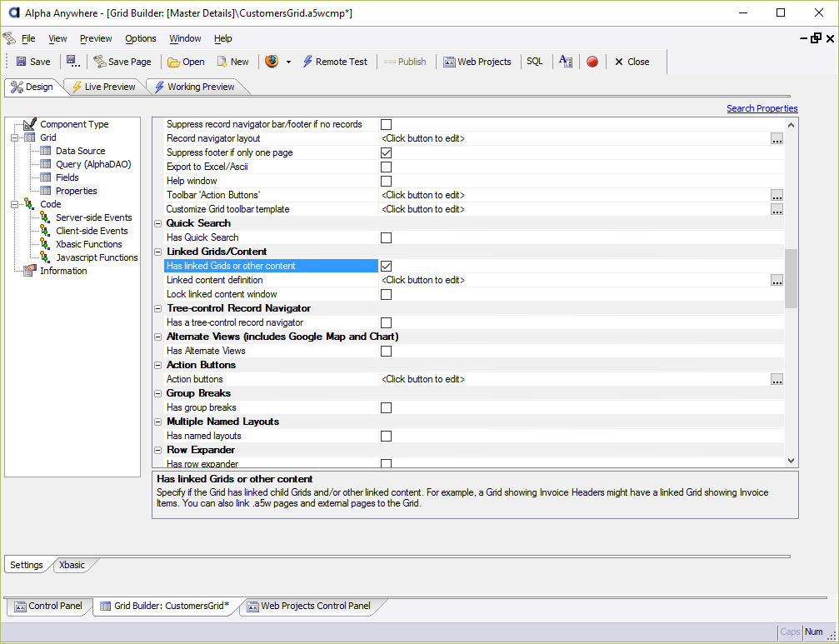Enable Has a tree-control record navigator
Screen dimensions: 839x644
pos(386,323)
